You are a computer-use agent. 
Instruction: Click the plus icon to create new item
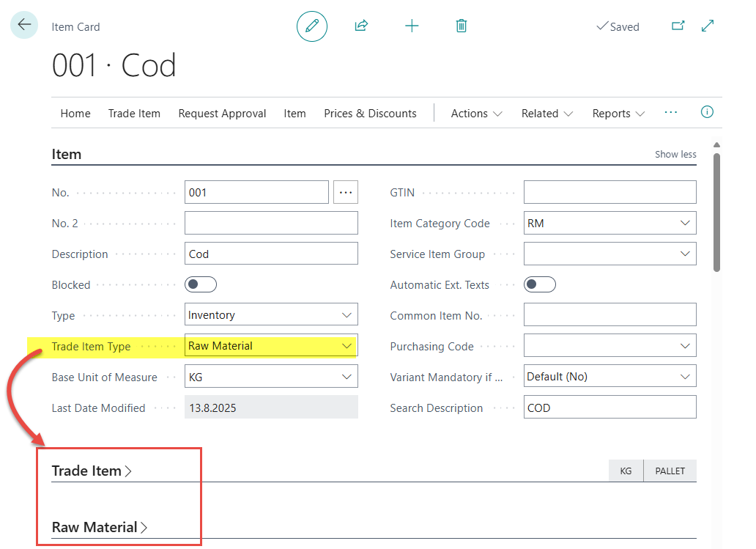coord(412,26)
